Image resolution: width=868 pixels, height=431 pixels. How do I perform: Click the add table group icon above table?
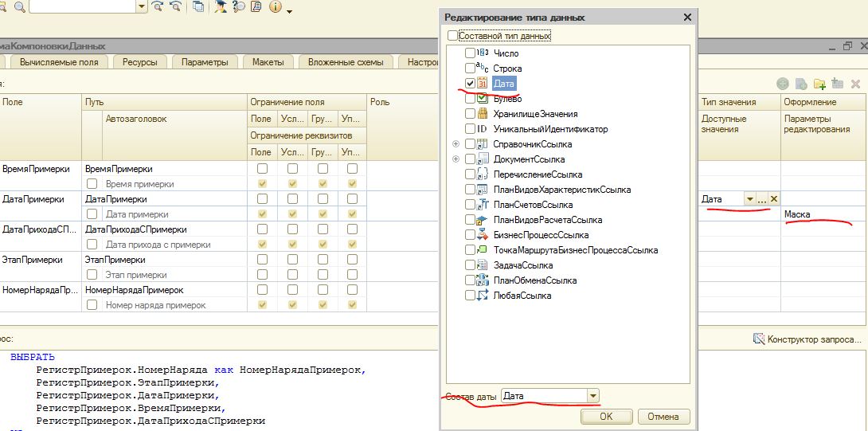click(x=837, y=84)
